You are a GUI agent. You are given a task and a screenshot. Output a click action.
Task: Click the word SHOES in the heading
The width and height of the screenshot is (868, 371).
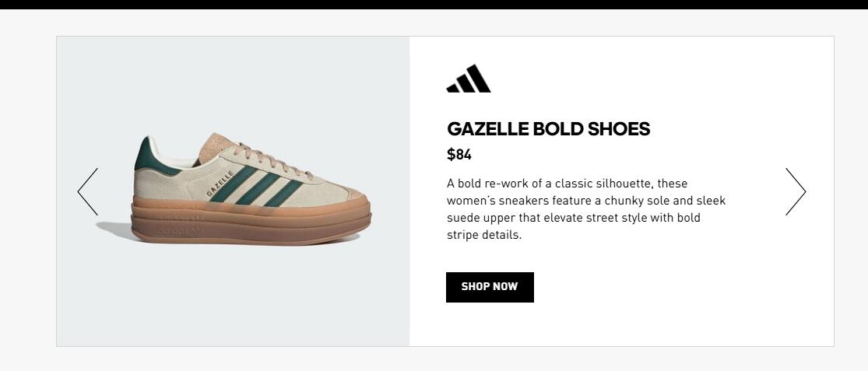click(619, 129)
